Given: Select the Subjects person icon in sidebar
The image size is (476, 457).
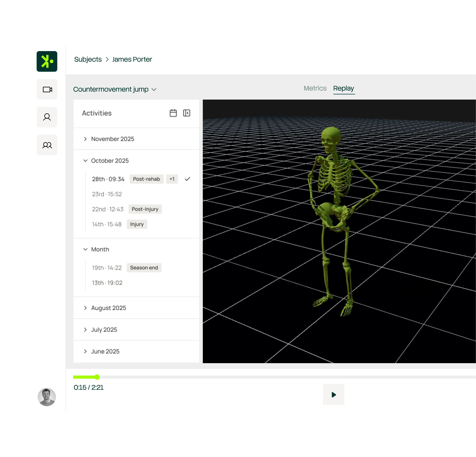Looking at the screenshot, I should [x=47, y=117].
